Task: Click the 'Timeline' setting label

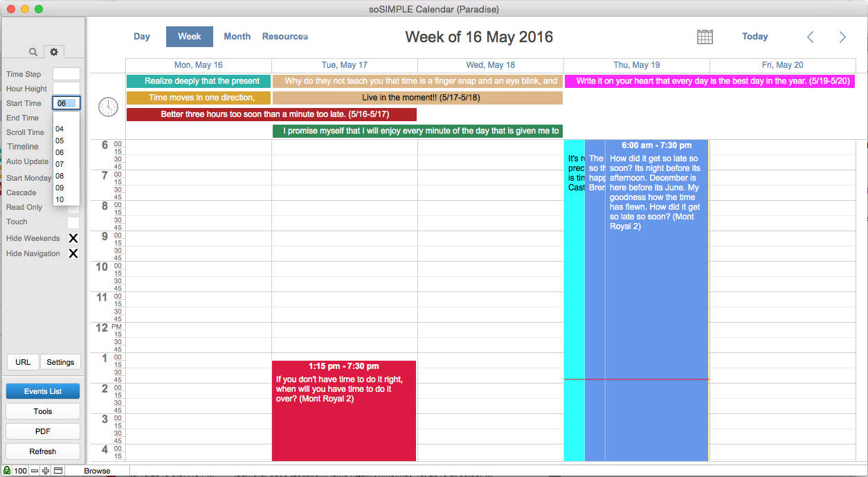Action: pos(23,147)
